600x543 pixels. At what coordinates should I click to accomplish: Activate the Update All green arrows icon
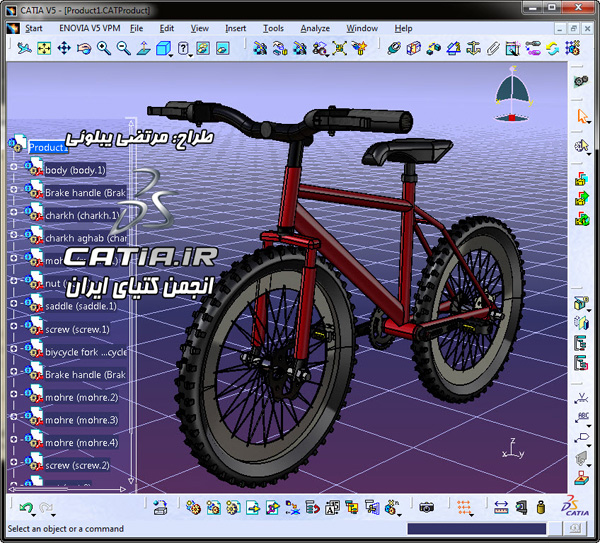click(553, 49)
